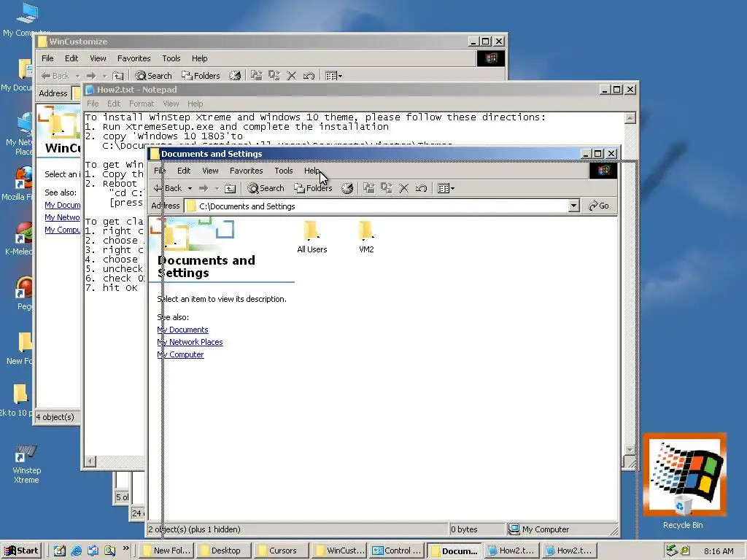Click Forward arrow in Documents and Settings toolbar
747x560 pixels.
204,189
